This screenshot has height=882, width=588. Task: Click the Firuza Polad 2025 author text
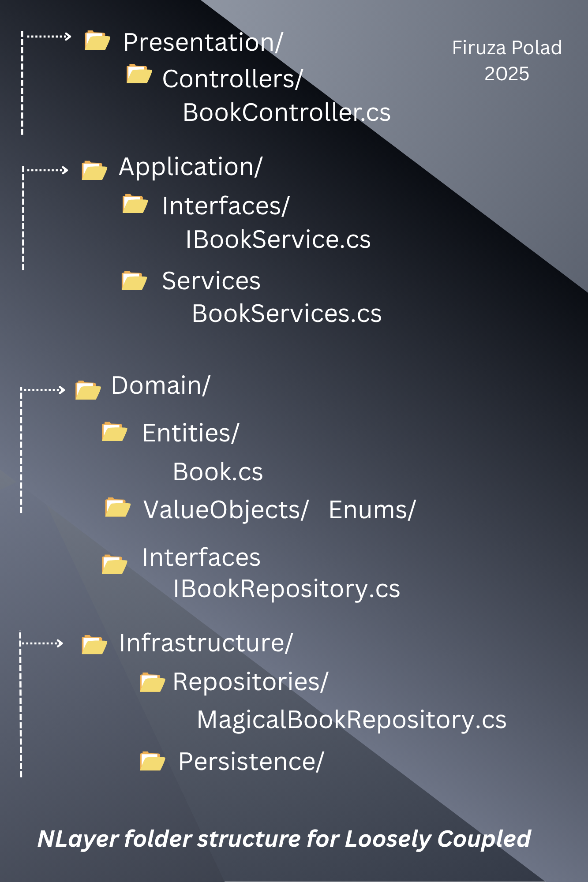pyautogui.click(x=507, y=60)
